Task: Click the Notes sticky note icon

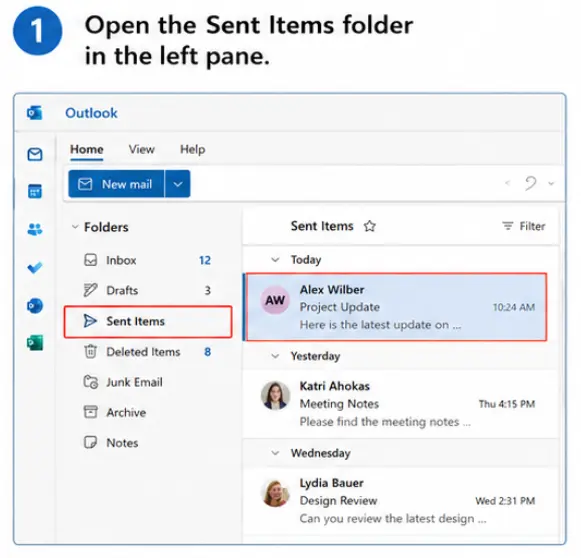Action: point(90,442)
